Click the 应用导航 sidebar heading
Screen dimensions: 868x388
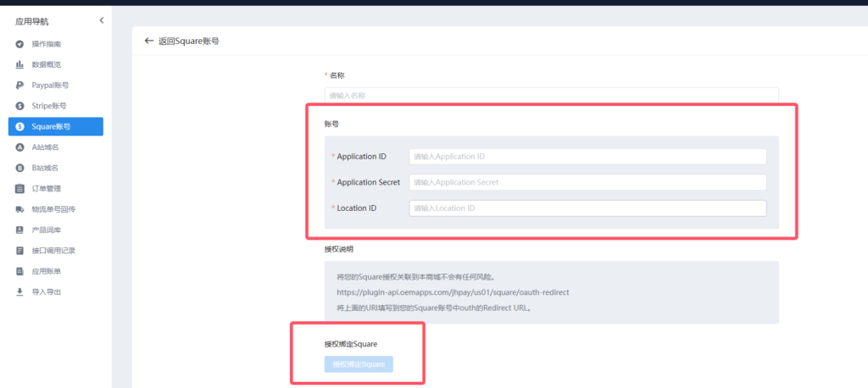click(31, 22)
